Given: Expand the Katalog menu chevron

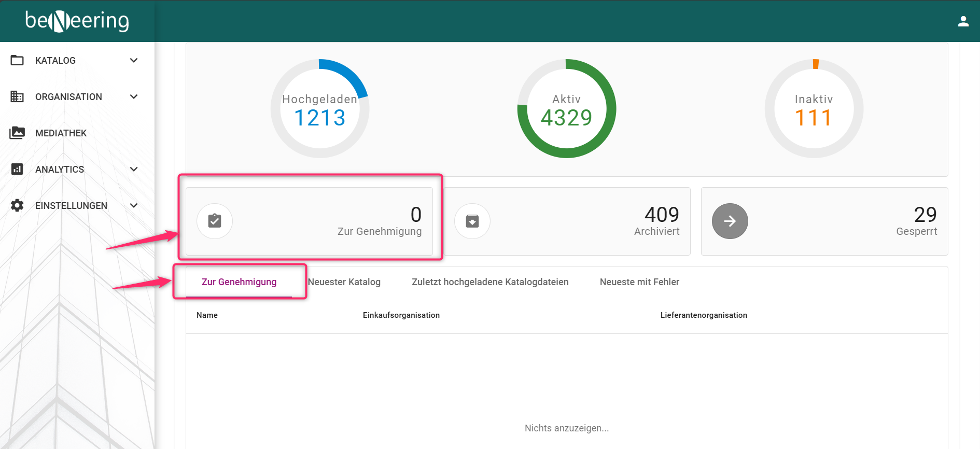Looking at the screenshot, I should (134, 60).
